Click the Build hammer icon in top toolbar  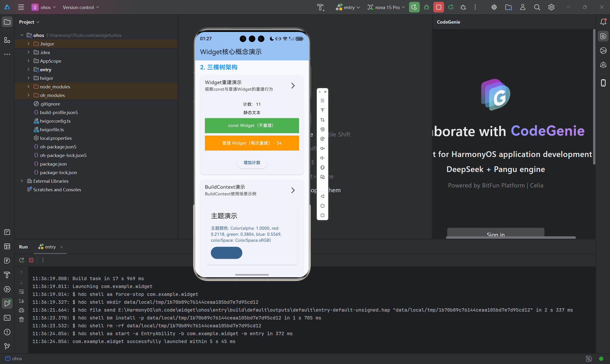(320, 7)
